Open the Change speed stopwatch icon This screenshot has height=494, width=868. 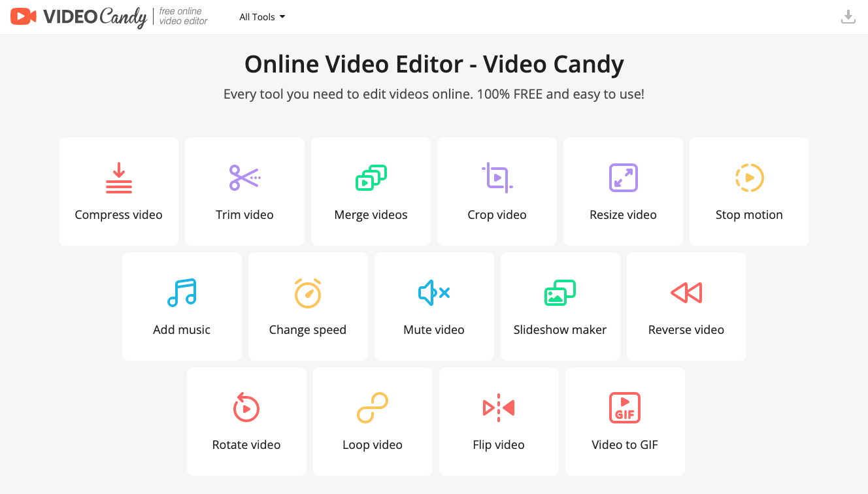[x=308, y=293]
